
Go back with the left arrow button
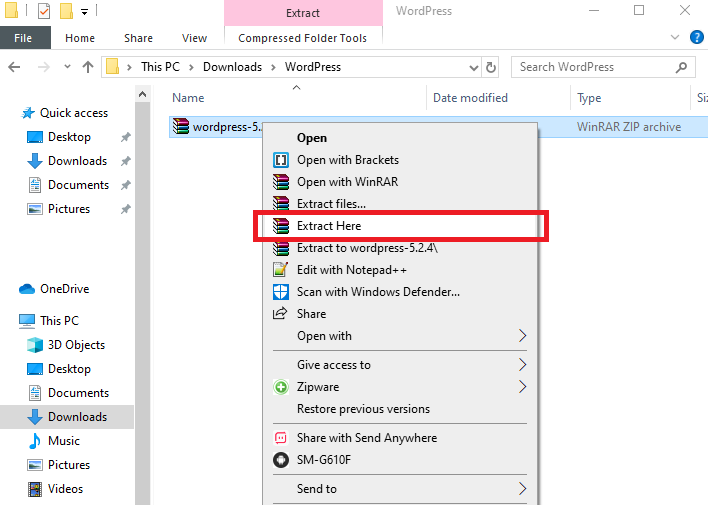tap(15, 67)
